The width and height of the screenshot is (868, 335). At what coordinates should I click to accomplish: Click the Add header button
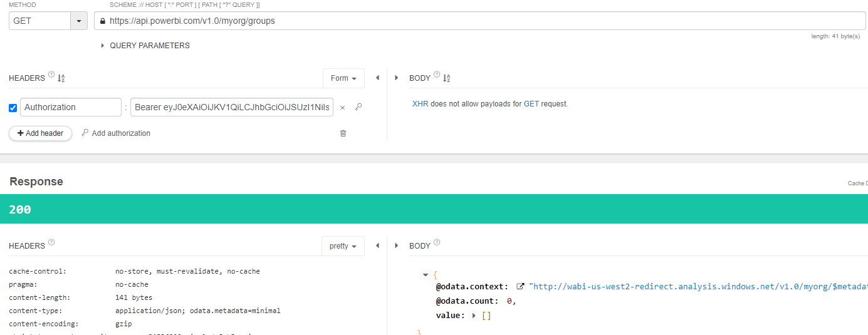pos(41,133)
